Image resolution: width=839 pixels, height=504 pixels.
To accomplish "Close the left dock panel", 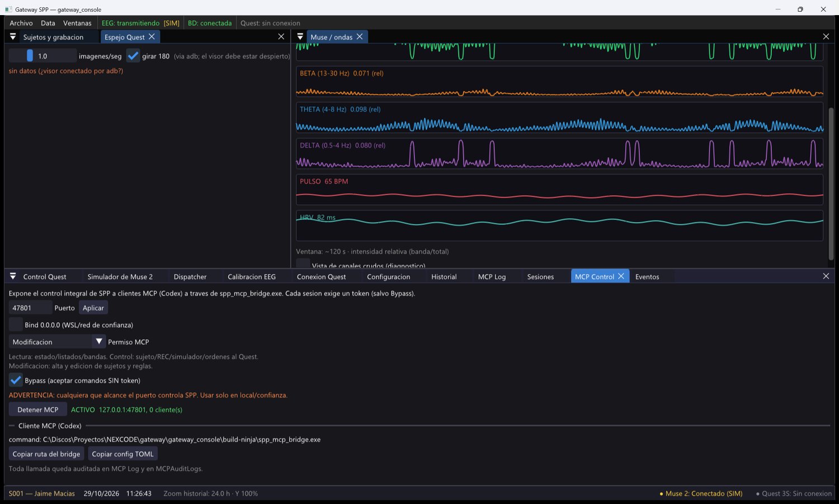I will tap(281, 36).
